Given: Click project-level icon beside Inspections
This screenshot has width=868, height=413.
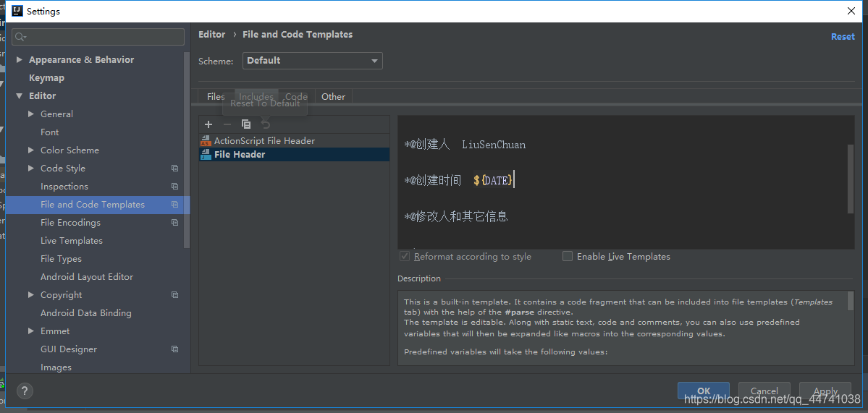Looking at the screenshot, I should pyautogui.click(x=175, y=187).
